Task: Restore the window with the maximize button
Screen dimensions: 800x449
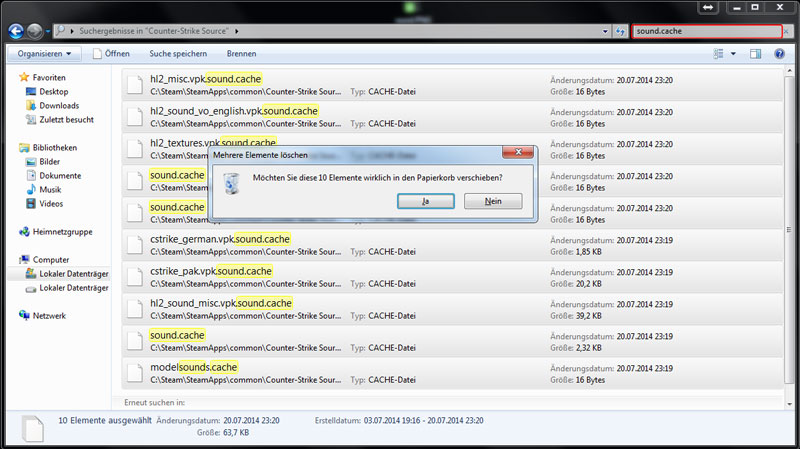Action: [x=755, y=7]
